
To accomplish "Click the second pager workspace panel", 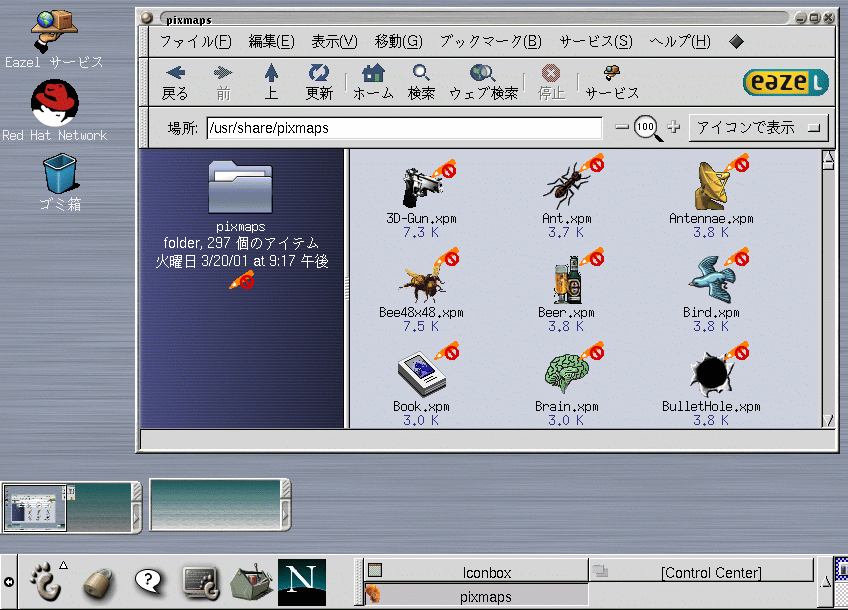I will (x=215, y=506).
